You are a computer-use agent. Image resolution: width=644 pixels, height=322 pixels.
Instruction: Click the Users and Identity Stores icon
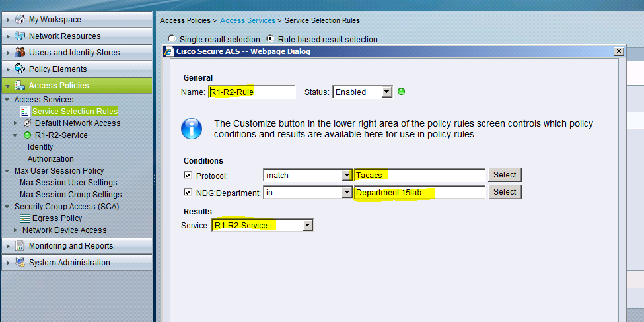(x=20, y=52)
